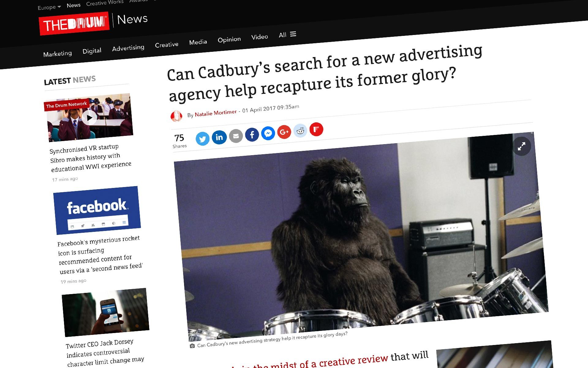The height and width of the screenshot is (368, 588).
Task: Click The Drum logo
Action: coord(74,24)
